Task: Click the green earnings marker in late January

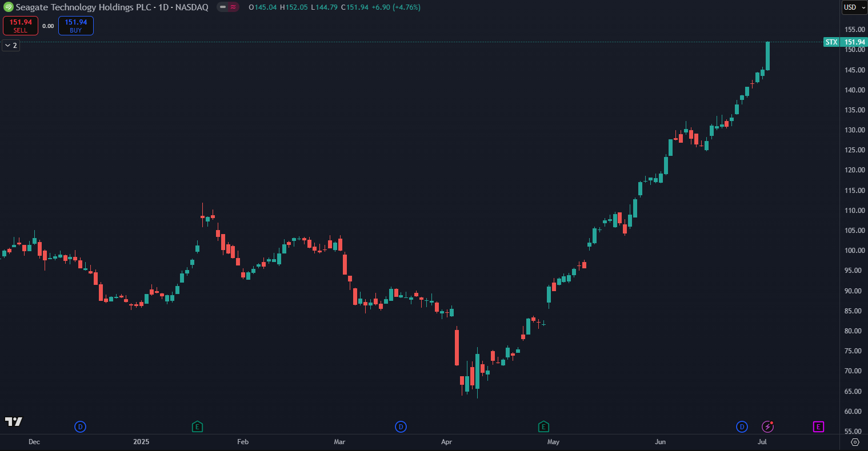Action: [x=197, y=426]
